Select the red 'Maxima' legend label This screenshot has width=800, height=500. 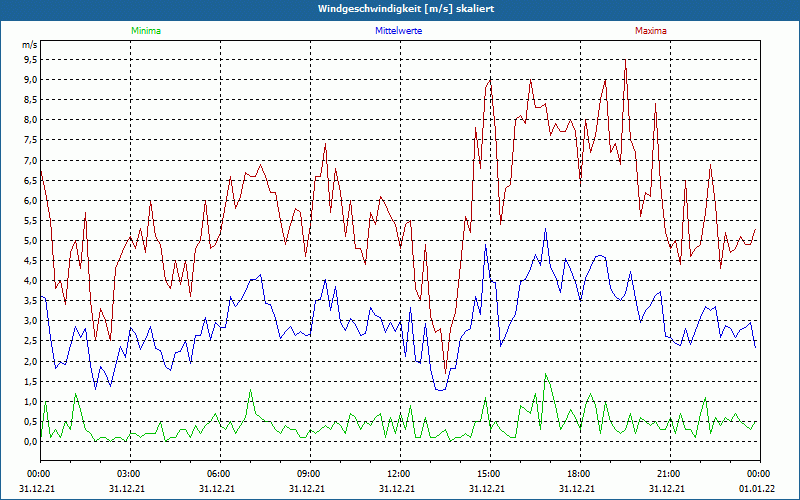pyautogui.click(x=651, y=31)
